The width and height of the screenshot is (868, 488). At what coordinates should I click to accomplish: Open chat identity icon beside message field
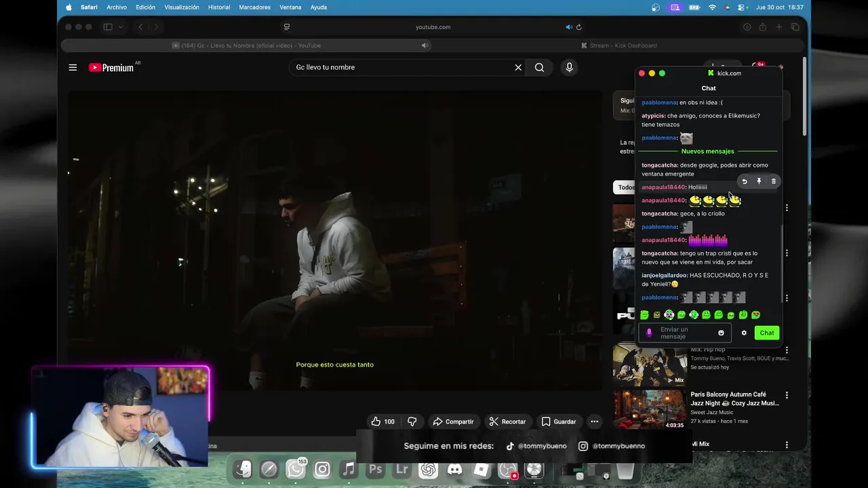[649, 333]
